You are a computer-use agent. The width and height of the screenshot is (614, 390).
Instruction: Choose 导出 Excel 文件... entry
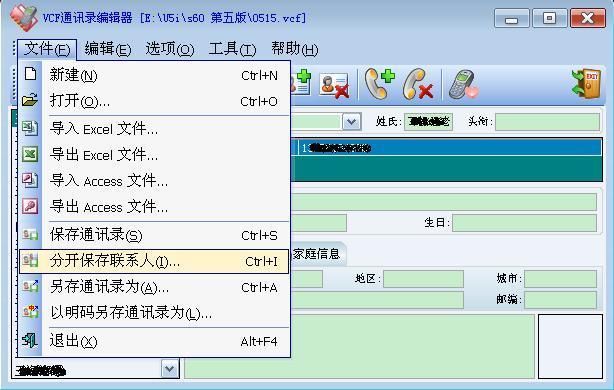[x=154, y=155]
